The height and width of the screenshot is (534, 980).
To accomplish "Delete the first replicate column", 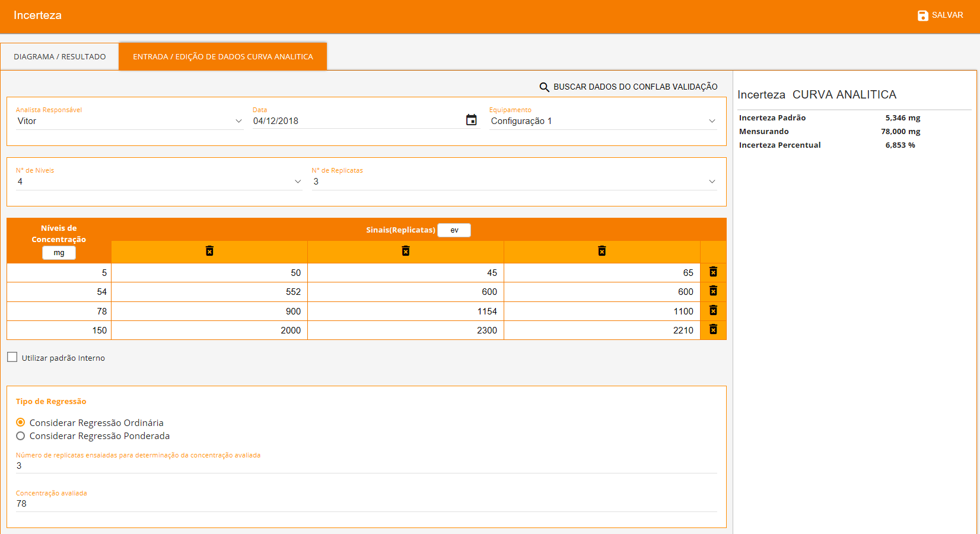I will 209,251.
